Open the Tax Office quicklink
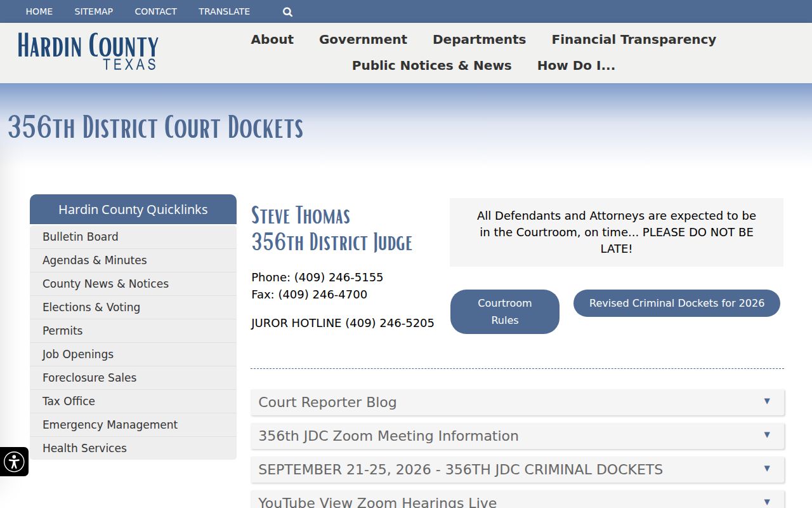 pos(133,401)
